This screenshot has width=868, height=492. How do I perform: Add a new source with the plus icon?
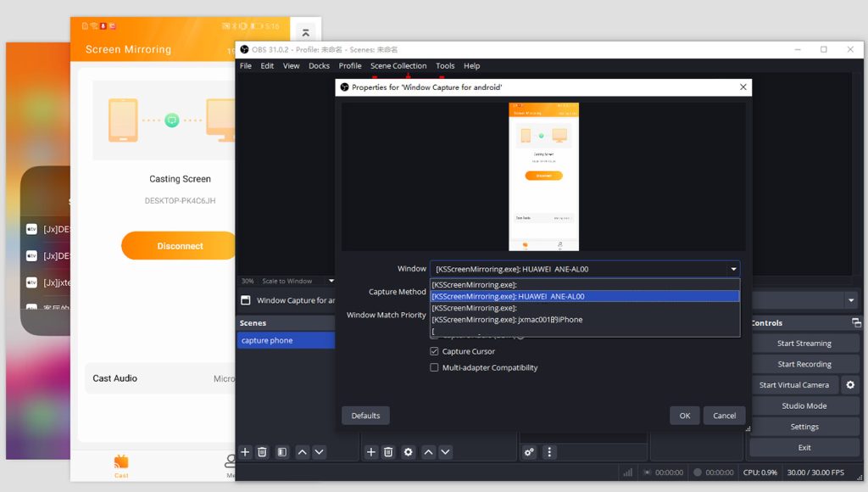[371, 452]
